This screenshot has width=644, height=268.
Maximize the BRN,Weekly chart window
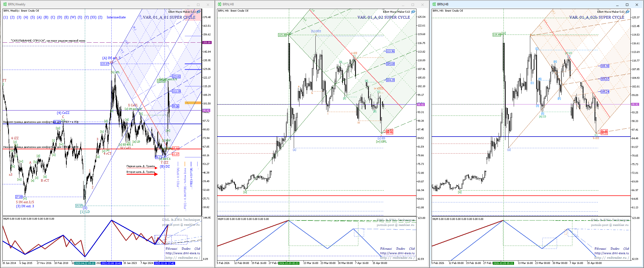(x=198, y=5)
